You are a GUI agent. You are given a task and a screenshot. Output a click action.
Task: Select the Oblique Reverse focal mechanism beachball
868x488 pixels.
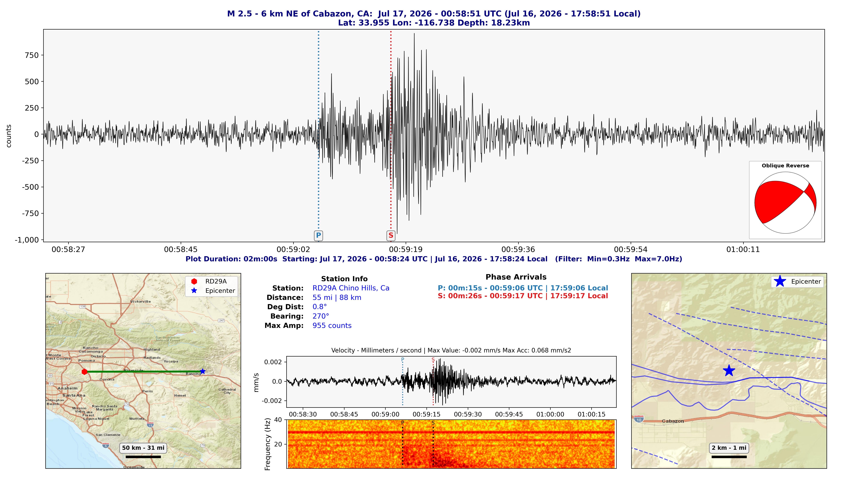click(785, 203)
